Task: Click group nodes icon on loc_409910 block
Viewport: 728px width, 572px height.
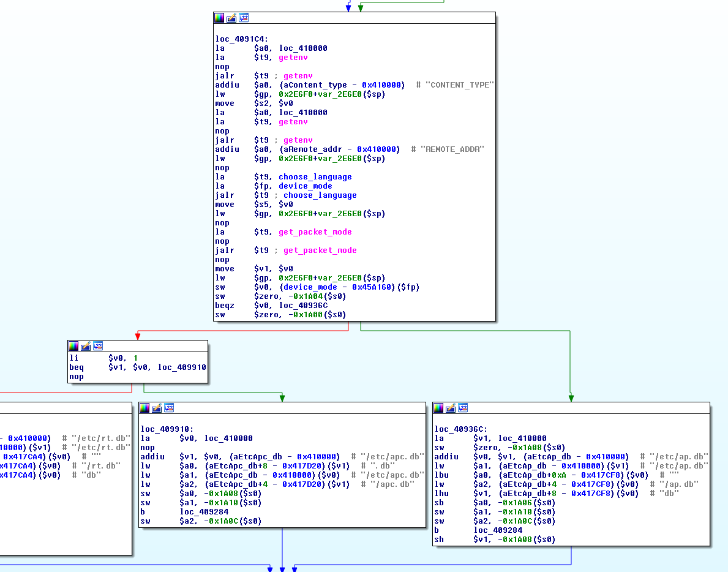Action: [x=169, y=408]
